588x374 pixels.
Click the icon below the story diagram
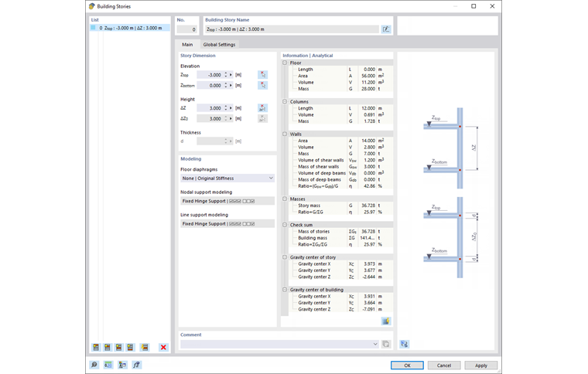404,344
